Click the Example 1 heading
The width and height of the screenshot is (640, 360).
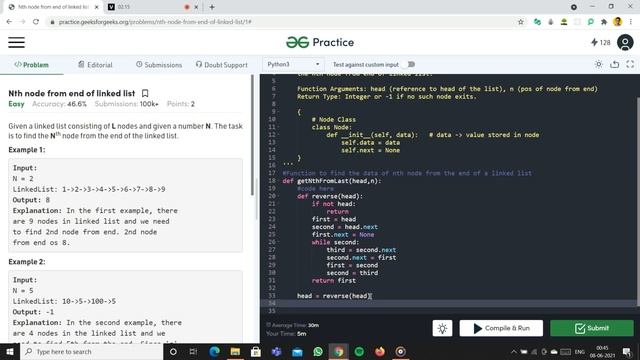[27, 150]
